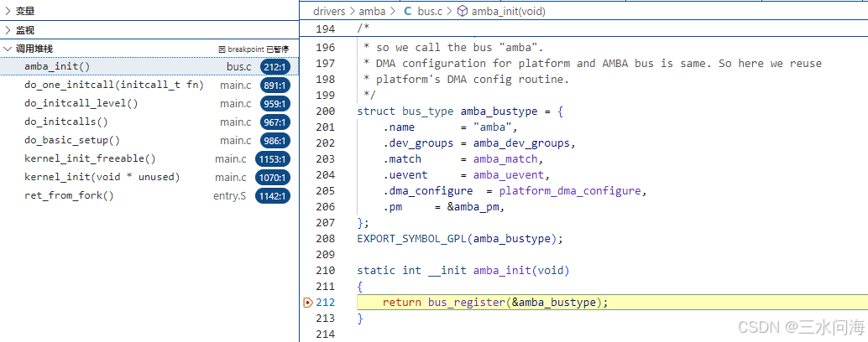Click the amba_dev_groups identifier

pos(521,143)
